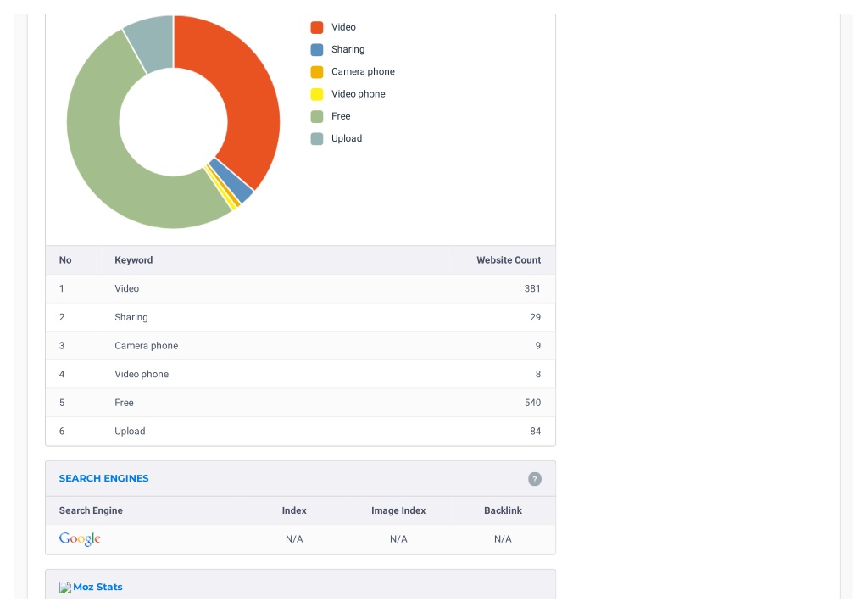Click the SEARCH ENGINES section heading

103,478
